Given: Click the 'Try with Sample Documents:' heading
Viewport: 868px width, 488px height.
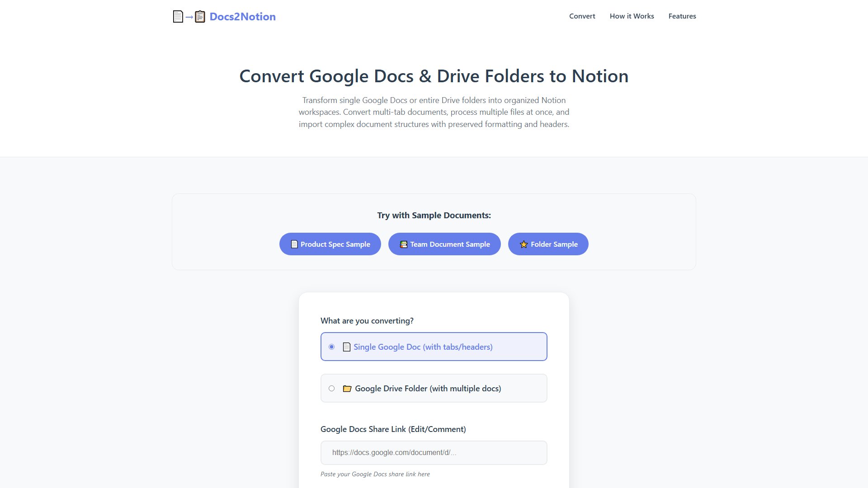Looking at the screenshot, I should (x=434, y=216).
